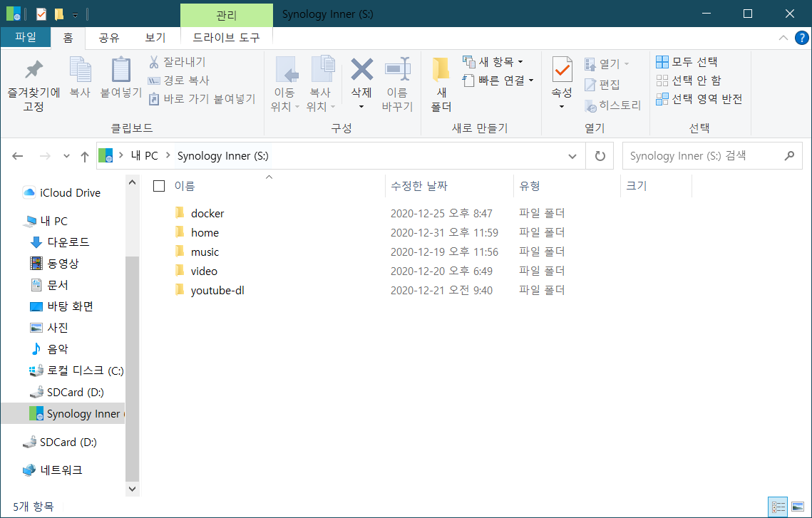Click the navigation pane scrollbar down arrow
Image resolution: width=812 pixels, height=518 pixels.
(x=132, y=489)
